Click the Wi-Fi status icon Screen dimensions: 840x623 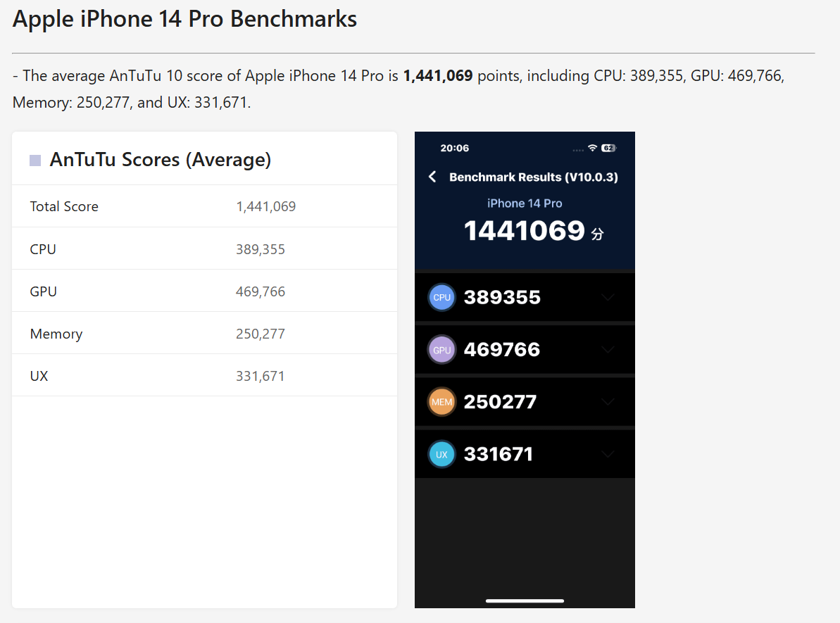click(593, 148)
